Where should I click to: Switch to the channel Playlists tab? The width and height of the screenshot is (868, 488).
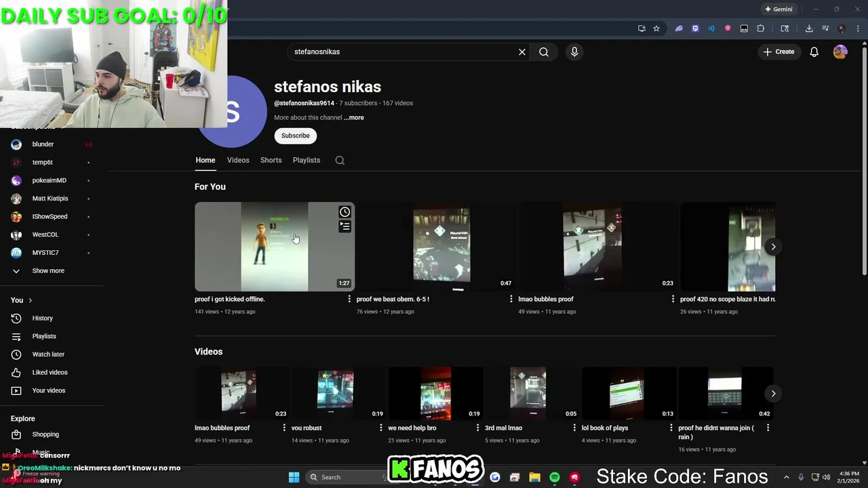tap(307, 161)
